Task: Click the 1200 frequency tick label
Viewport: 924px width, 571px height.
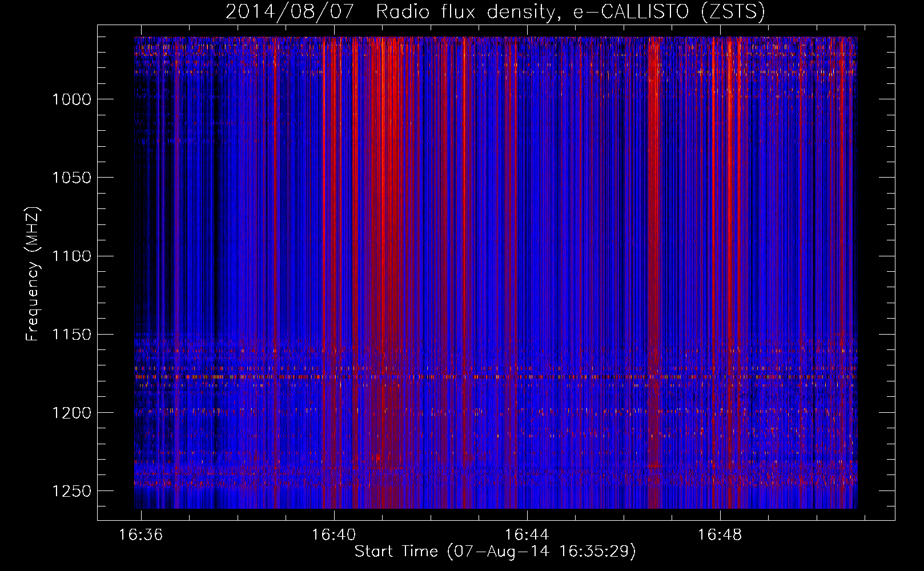Action: click(x=71, y=413)
